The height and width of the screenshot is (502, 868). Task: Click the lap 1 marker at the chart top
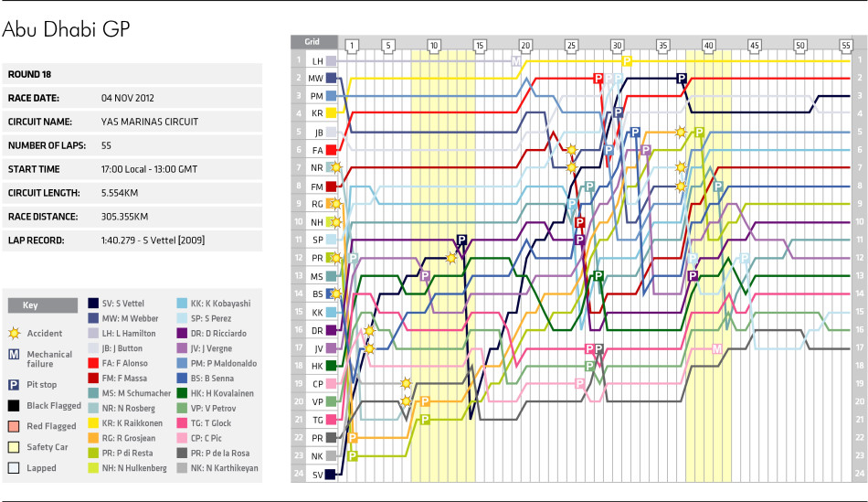[x=352, y=44]
